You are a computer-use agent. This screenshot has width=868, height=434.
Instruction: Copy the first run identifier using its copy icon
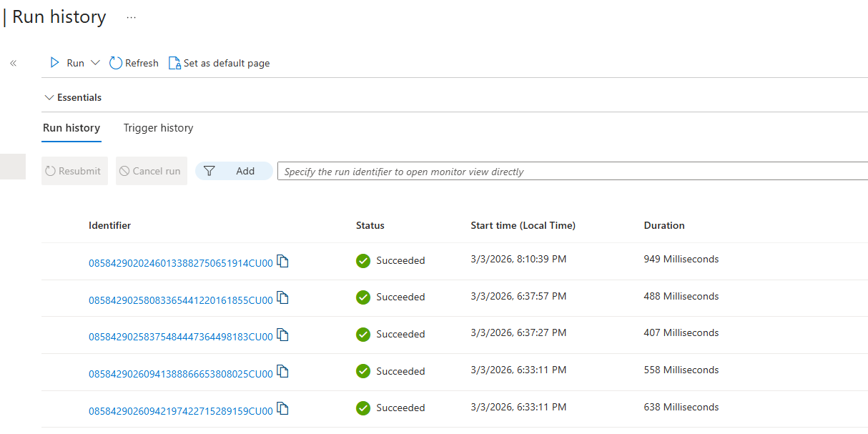pyautogui.click(x=282, y=262)
